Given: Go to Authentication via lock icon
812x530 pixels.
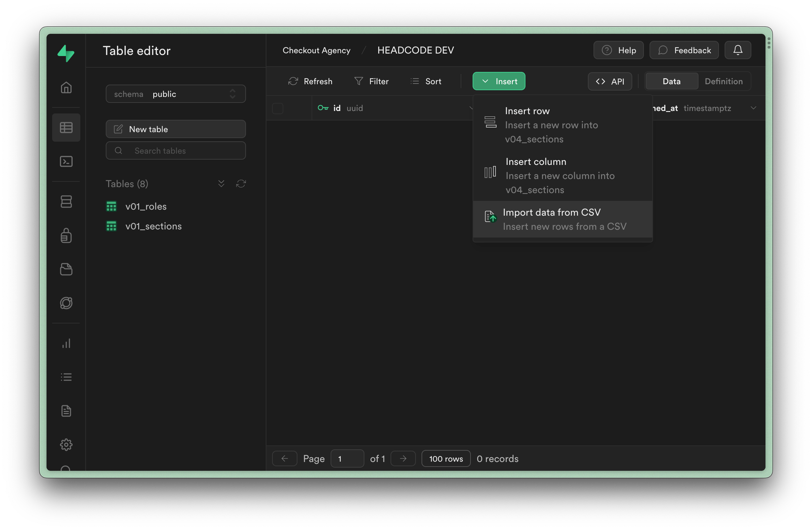Looking at the screenshot, I should 66,235.
